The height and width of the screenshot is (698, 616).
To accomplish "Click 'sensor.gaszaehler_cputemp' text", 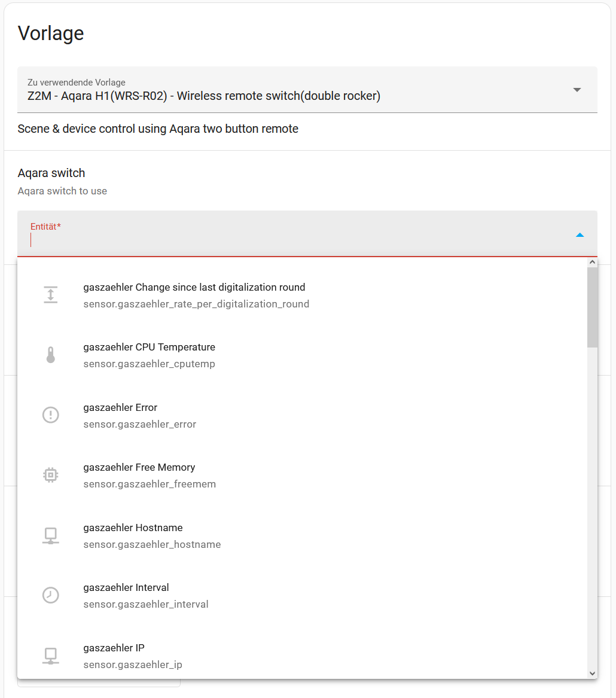I will (x=149, y=364).
